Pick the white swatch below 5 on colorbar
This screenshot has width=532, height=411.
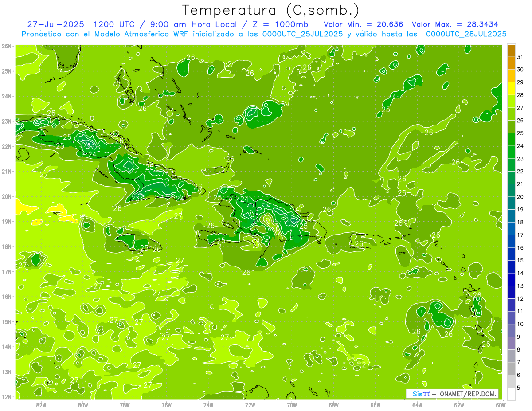point(511,394)
